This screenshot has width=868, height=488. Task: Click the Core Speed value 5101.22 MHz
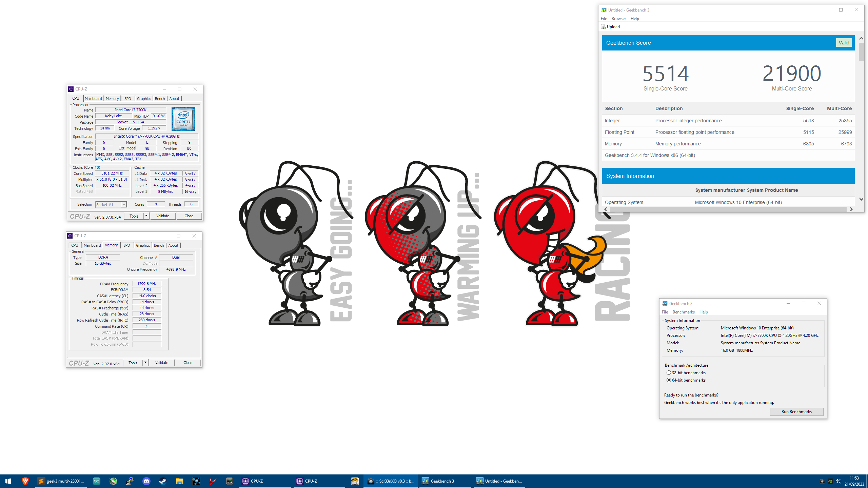(112, 173)
